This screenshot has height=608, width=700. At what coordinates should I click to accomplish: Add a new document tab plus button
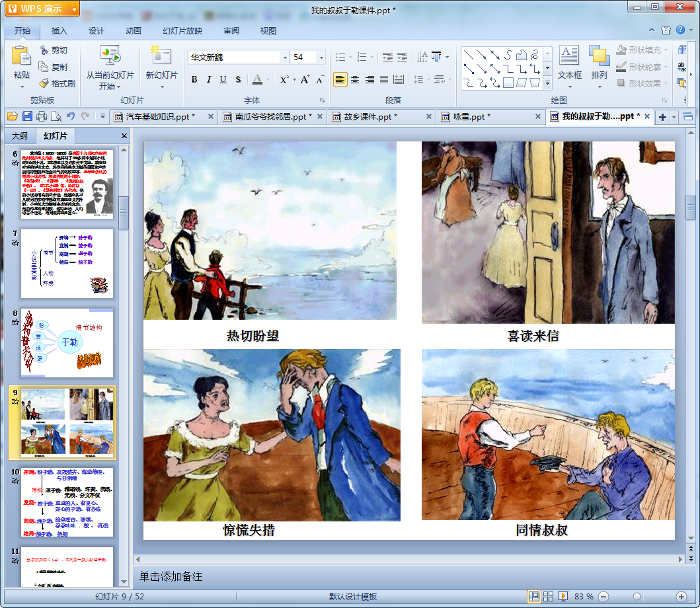pyautogui.click(x=662, y=117)
